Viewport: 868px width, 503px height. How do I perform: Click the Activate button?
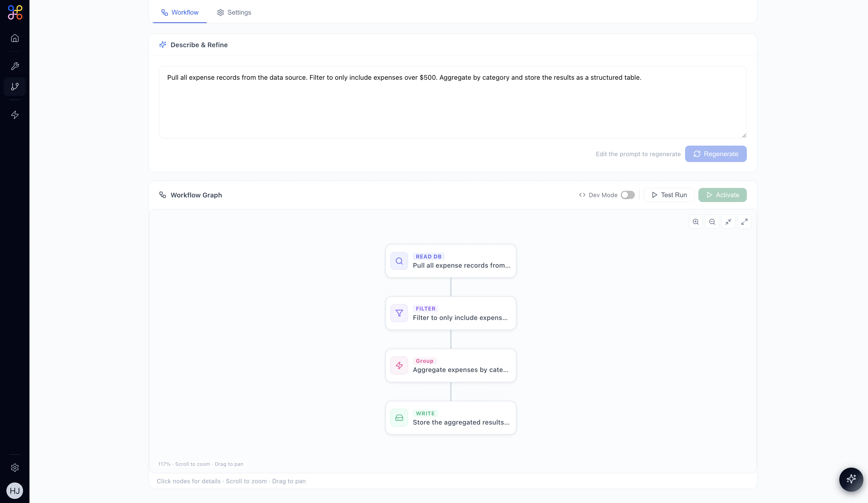(722, 195)
